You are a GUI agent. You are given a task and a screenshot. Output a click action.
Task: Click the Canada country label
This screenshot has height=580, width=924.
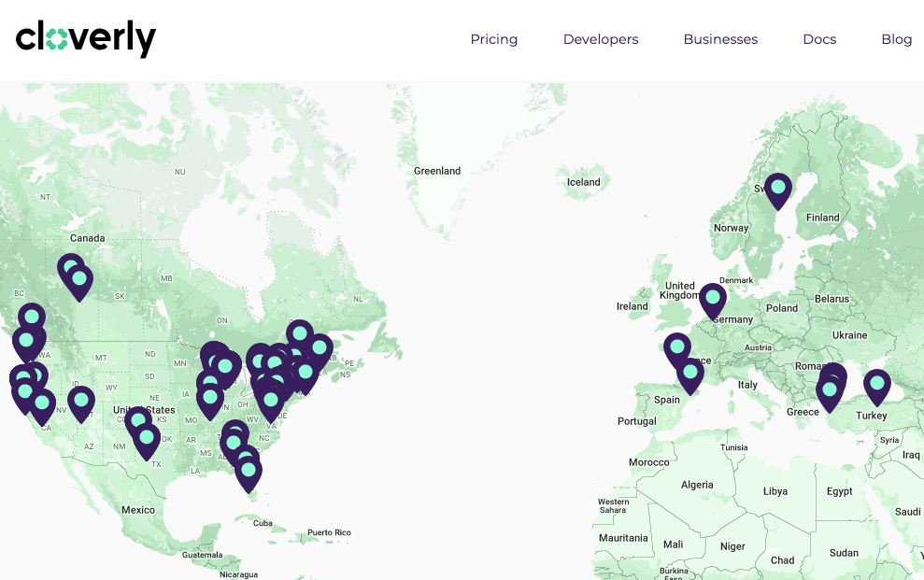coord(87,238)
